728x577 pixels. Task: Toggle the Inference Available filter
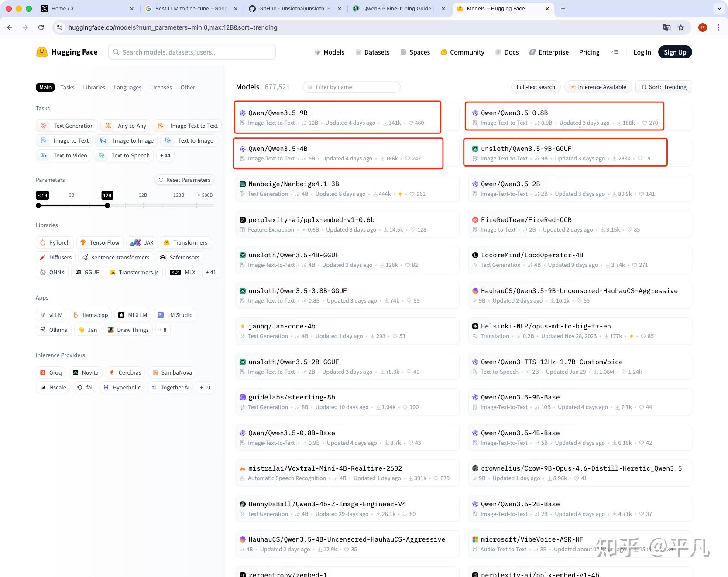point(598,87)
